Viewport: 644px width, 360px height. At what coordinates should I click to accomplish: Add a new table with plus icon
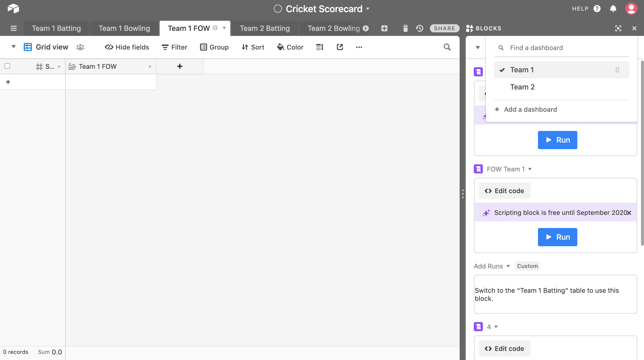pyautogui.click(x=384, y=28)
